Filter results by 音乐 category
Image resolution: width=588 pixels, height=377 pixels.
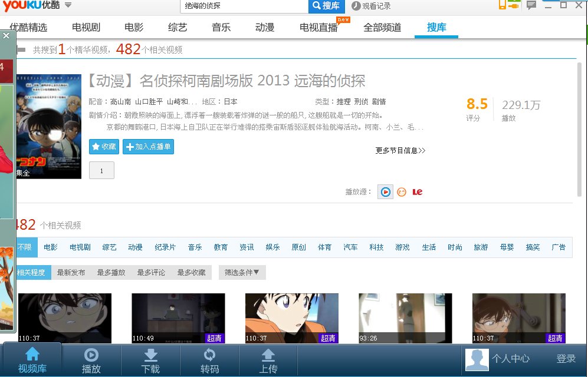[195, 247]
